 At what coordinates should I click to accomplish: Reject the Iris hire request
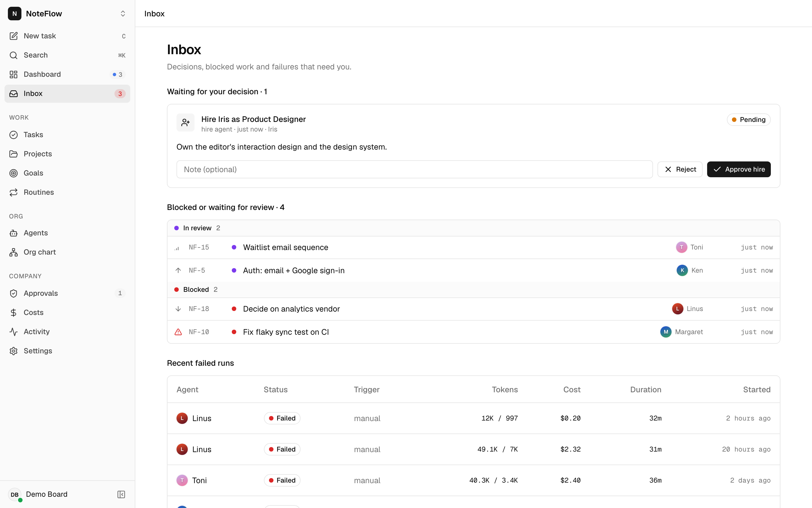point(680,169)
